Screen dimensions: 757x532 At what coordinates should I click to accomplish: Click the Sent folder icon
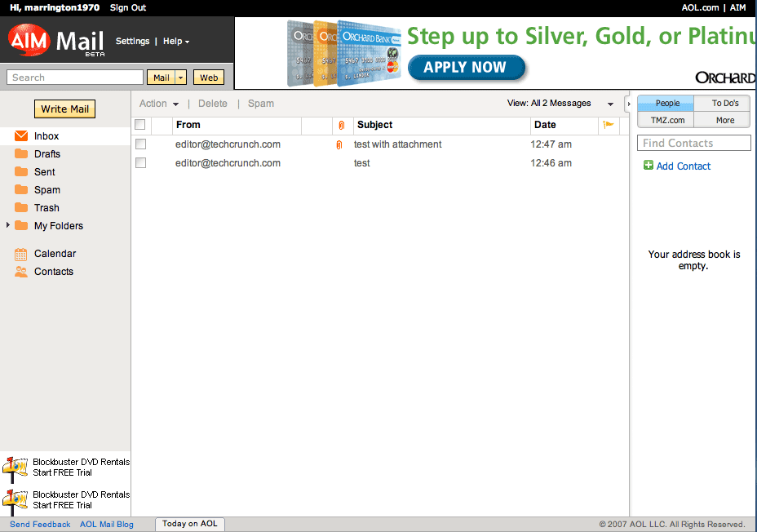pos(21,171)
